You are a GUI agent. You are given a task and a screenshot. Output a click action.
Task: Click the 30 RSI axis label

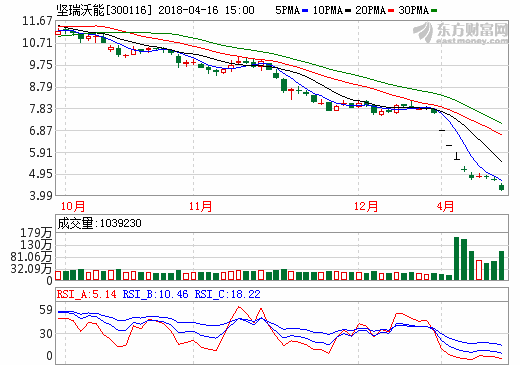click(x=46, y=334)
